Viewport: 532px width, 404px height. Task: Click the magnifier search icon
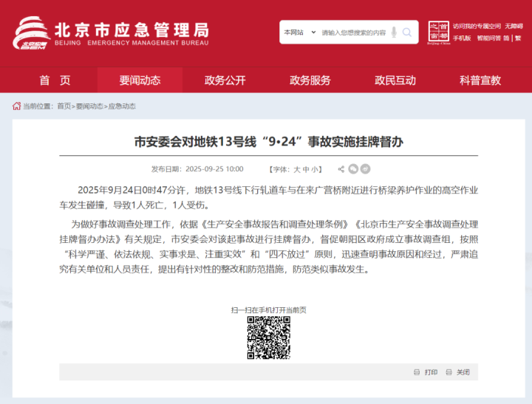pyautogui.click(x=409, y=32)
